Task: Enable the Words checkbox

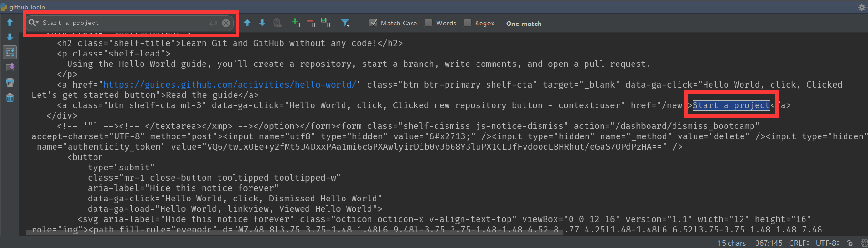Action: pyautogui.click(x=429, y=23)
